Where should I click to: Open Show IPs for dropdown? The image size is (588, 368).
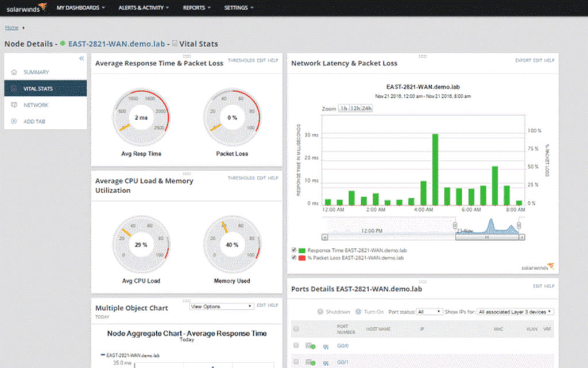click(515, 312)
